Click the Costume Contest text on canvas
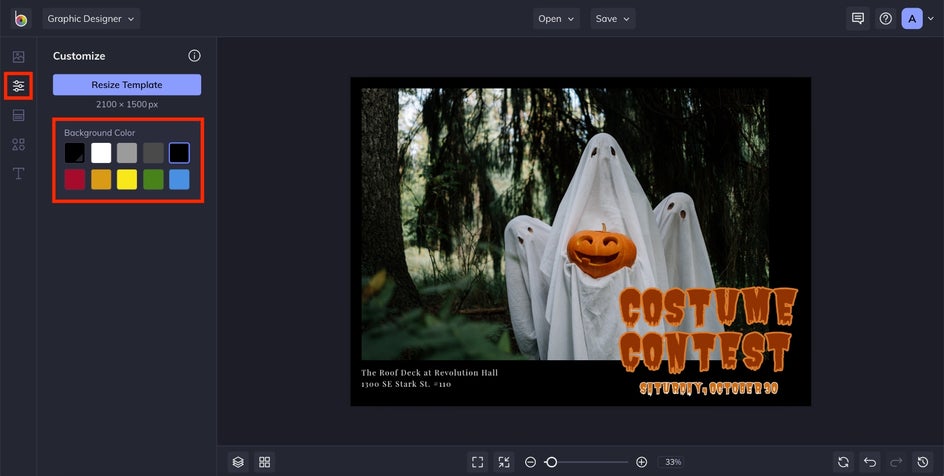944x476 pixels. coord(708,329)
